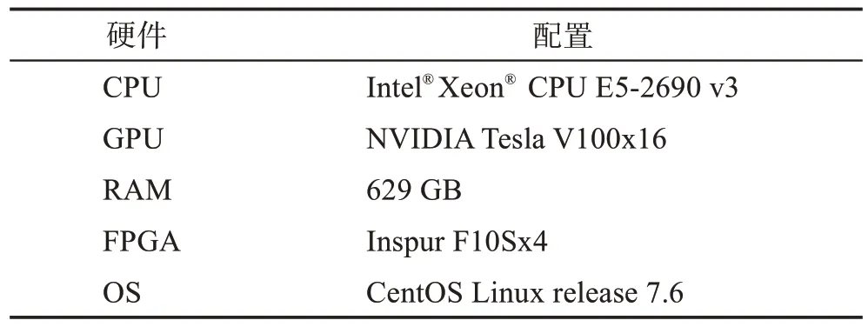The width and height of the screenshot is (868, 327).
Task: Select the RAM row label
Action: (137, 190)
